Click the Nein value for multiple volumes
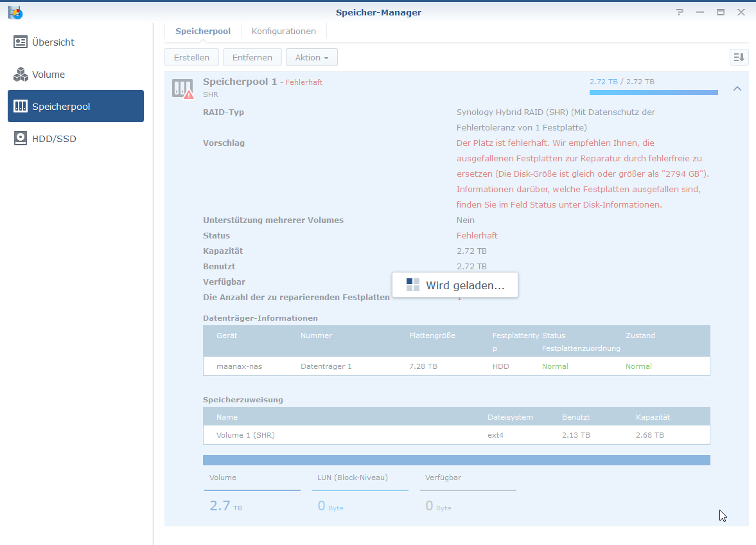Image resolution: width=756 pixels, height=545 pixels. pyautogui.click(x=465, y=220)
